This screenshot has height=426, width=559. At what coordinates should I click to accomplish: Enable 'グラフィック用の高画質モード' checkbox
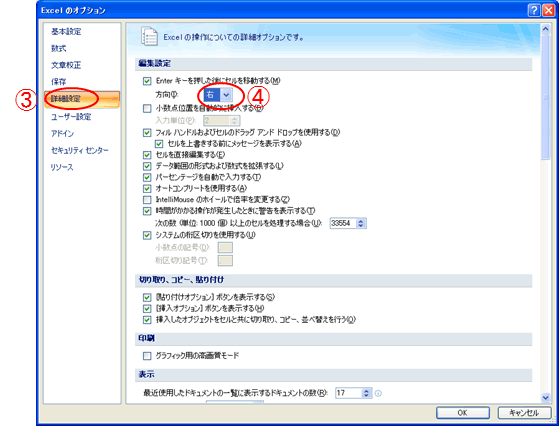tap(147, 356)
